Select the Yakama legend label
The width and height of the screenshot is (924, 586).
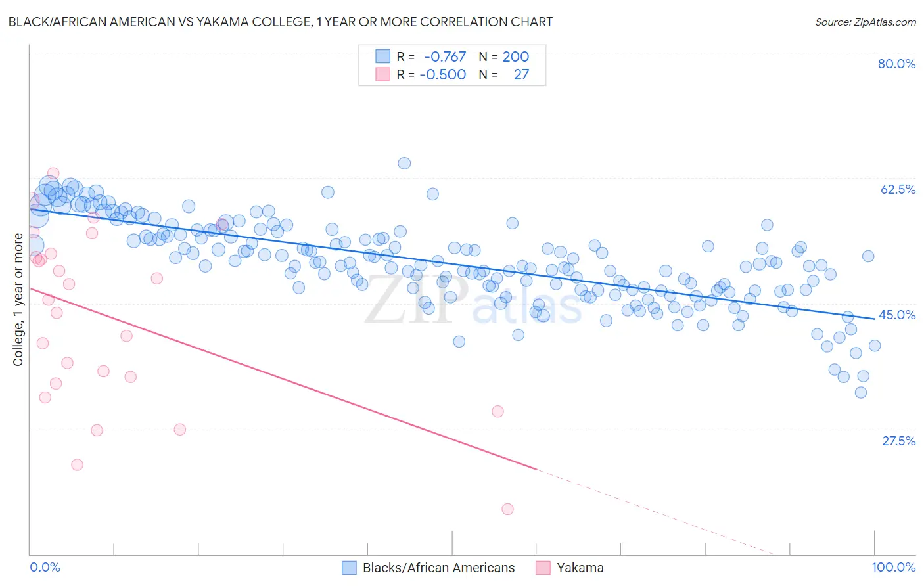click(x=580, y=568)
